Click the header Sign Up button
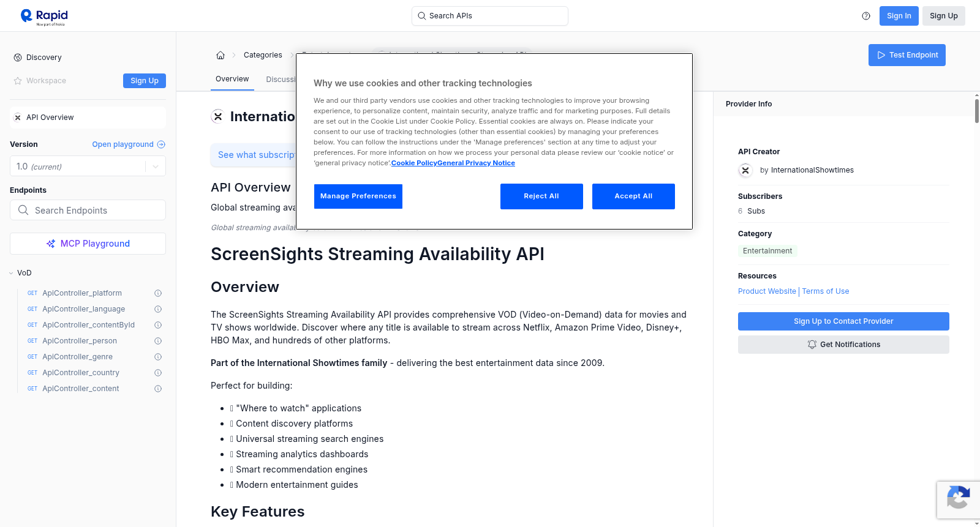980x527 pixels. [x=944, y=16]
